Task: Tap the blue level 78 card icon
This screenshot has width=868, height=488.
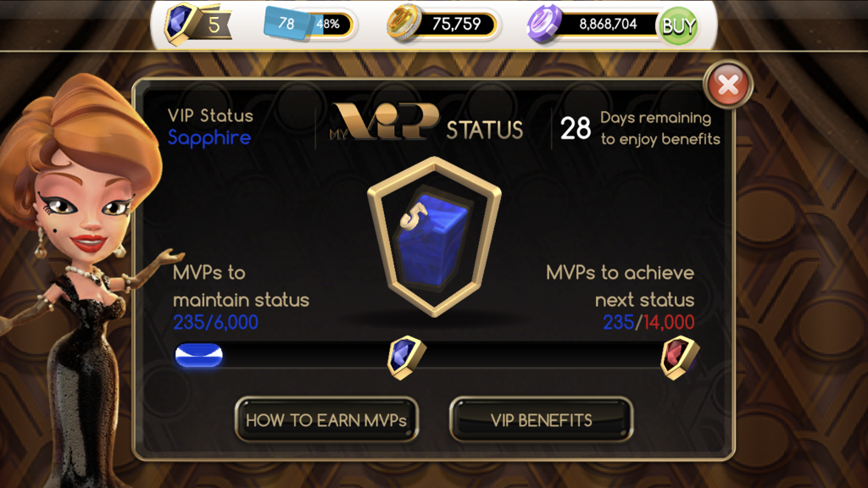Action: click(287, 23)
